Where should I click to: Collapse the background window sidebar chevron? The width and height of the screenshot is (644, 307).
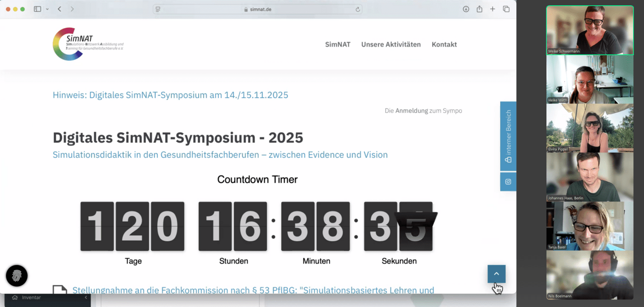pyautogui.click(x=86, y=297)
